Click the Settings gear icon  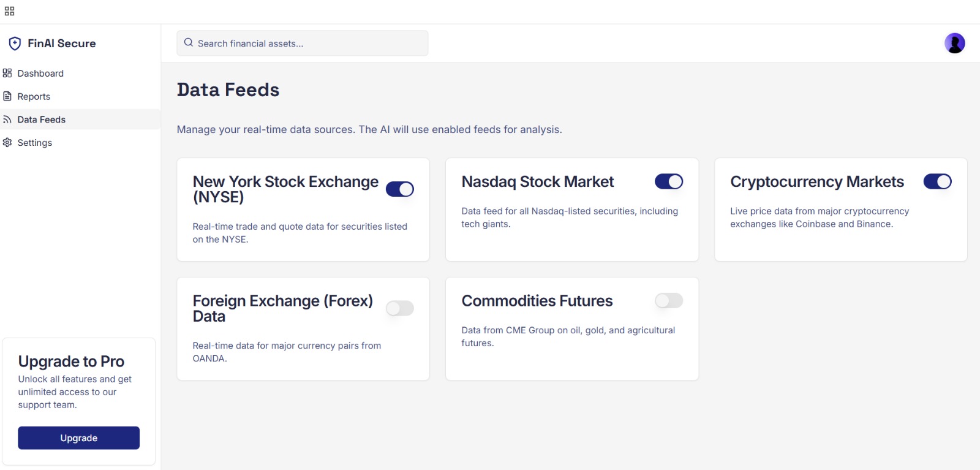pos(7,143)
